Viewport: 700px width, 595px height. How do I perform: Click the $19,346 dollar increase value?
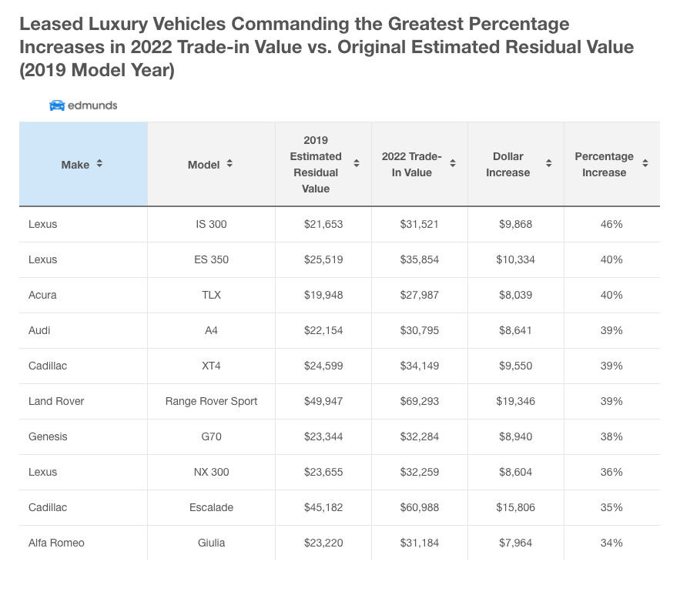point(515,401)
